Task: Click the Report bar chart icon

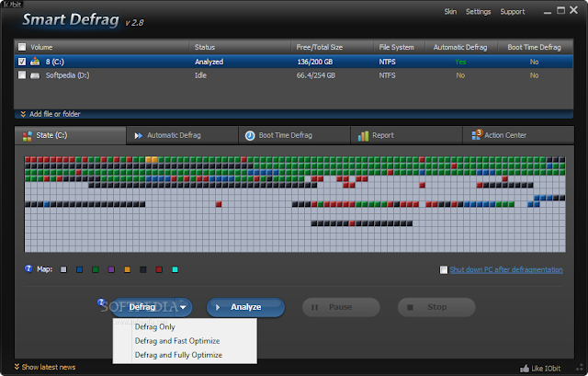Action: pos(363,135)
